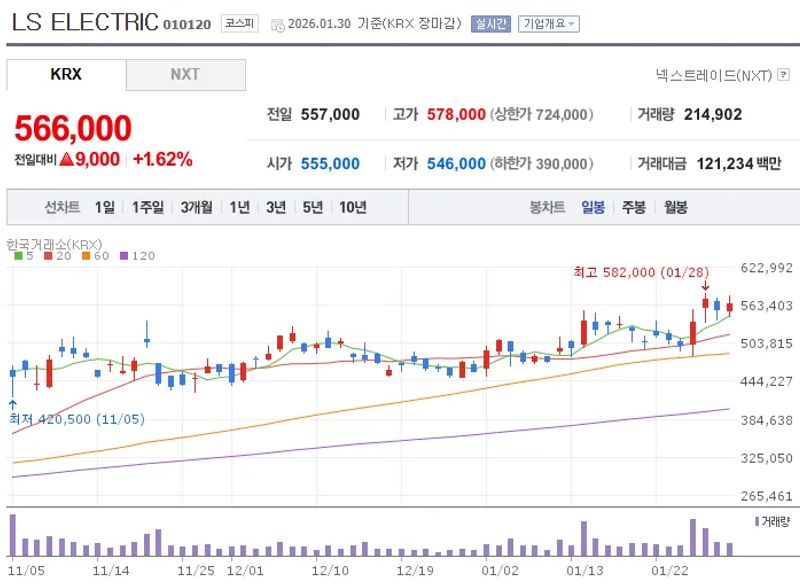The image size is (800, 585).
Task: Select the 1주일 line chart period
Action: [x=148, y=207]
